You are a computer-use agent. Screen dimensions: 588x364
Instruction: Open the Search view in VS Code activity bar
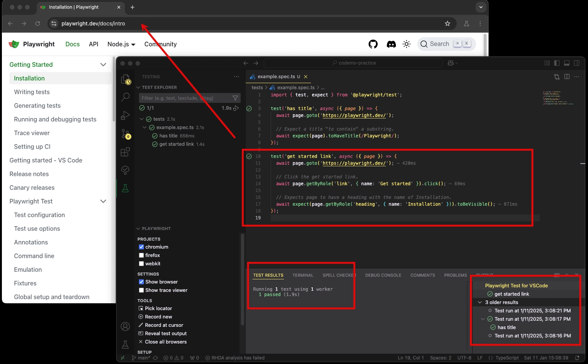(125, 97)
